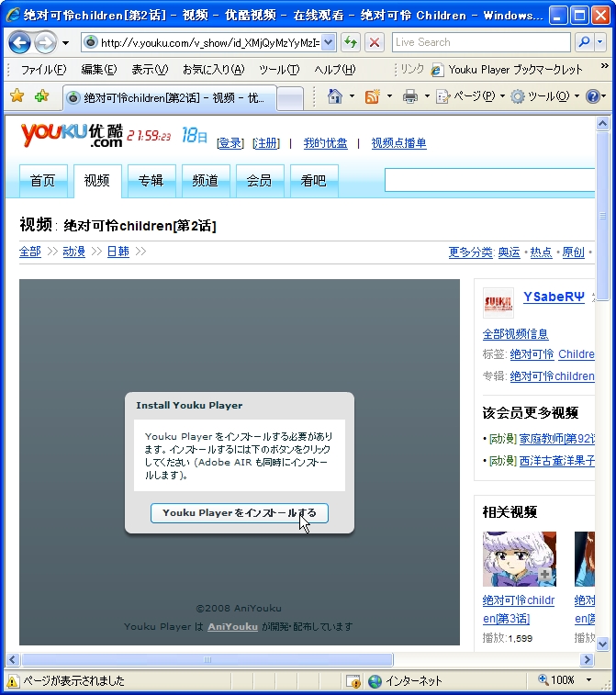This screenshot has height=695, width=616.
Task: Click the 注册 register link
Action: [x=266, y=143]
